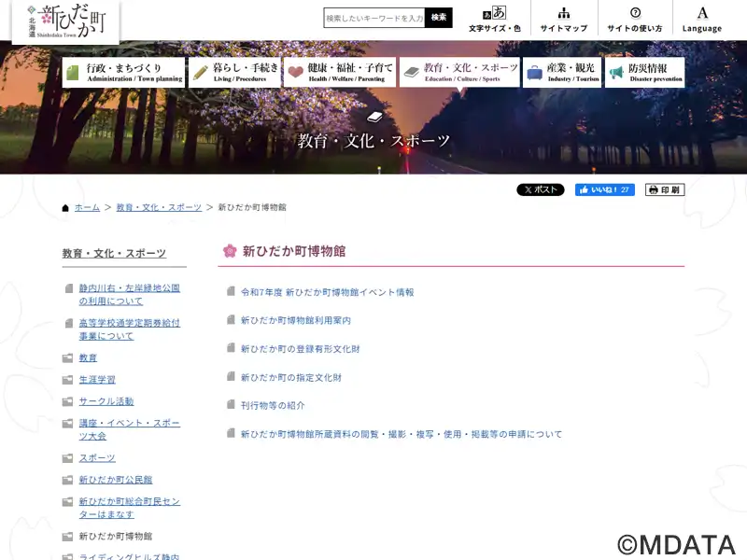Image resolution: width=747 pixels, height=560 pixels.
Task: Open the 行政・まちづくり menu
Action: point(123,72)
